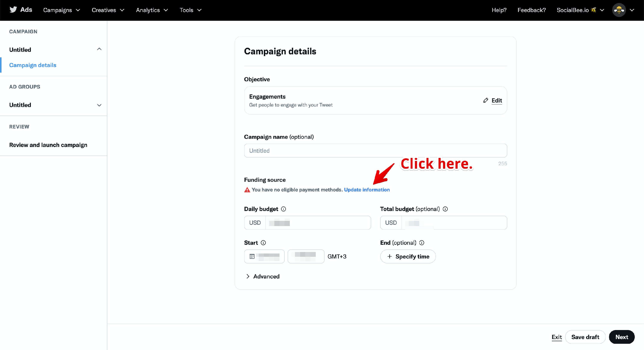The height and width of the screenshot is (350, 644).
Task: Click the Exit link
Action: [556, 337]
